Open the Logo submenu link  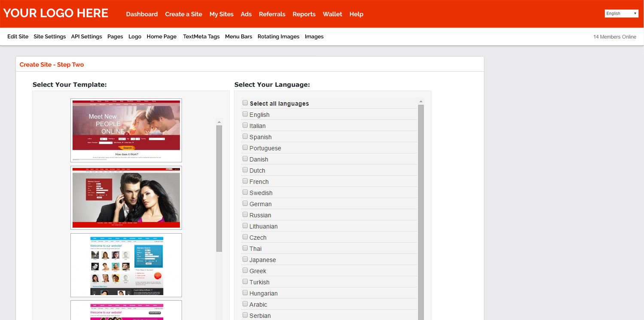[x=135, y=37]
